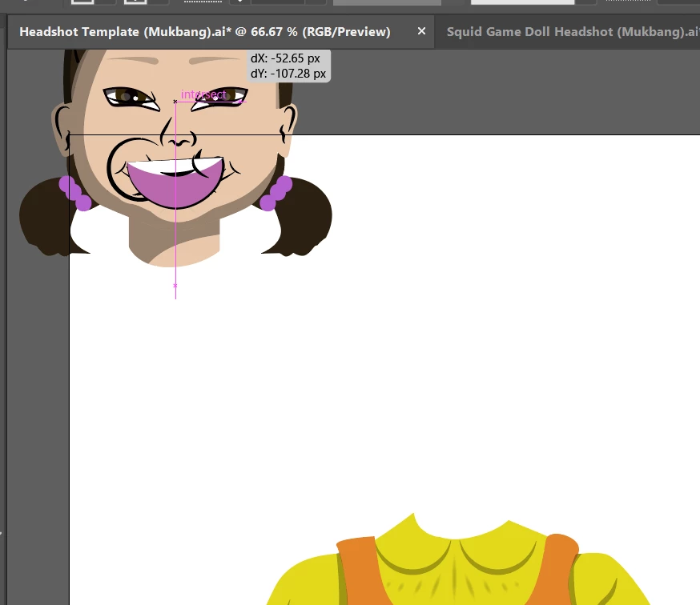Select the doll's neck shape

174,241
